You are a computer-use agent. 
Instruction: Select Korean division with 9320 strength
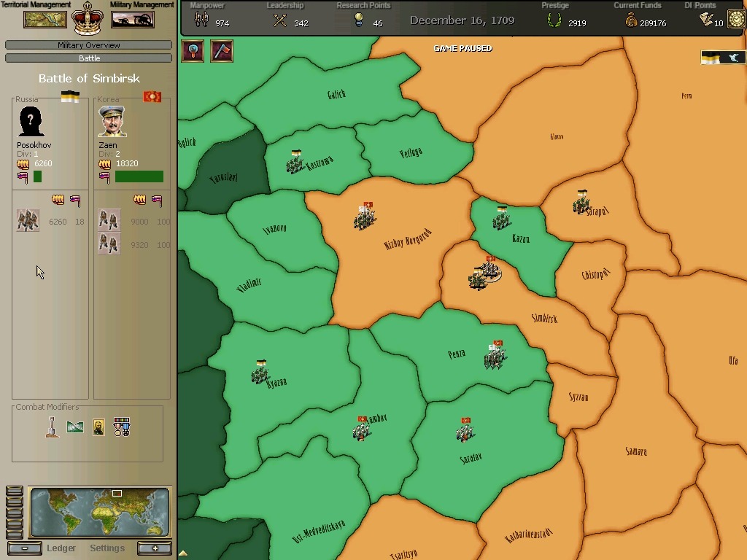point(109,244)
